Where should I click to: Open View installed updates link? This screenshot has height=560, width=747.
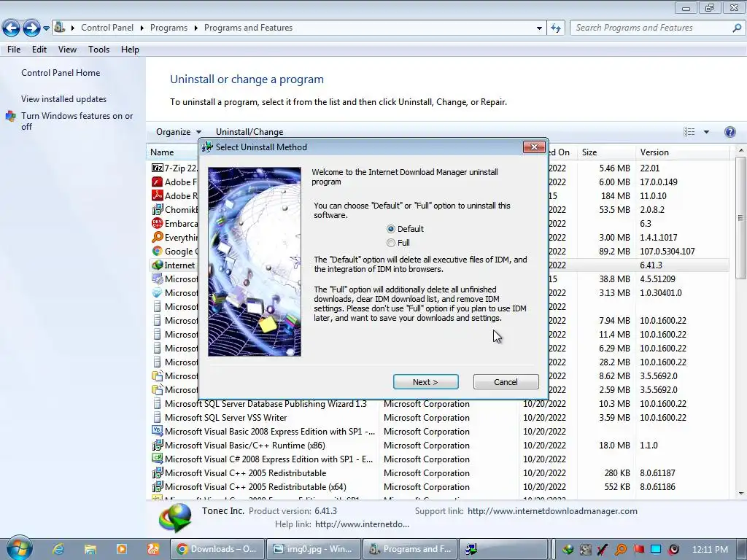[x=64, y=99]
